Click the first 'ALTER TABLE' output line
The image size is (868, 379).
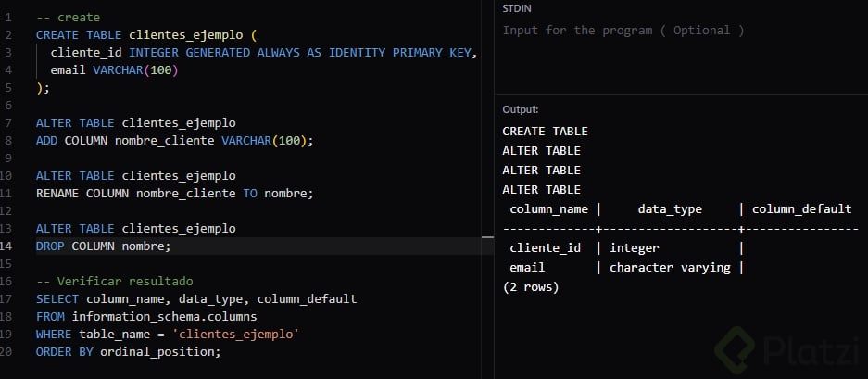[541, 151]
